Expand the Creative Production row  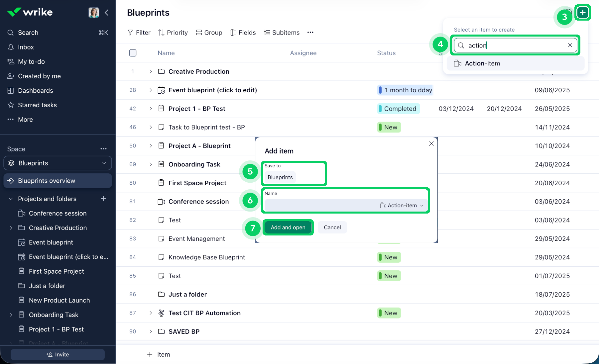(151, 71)
